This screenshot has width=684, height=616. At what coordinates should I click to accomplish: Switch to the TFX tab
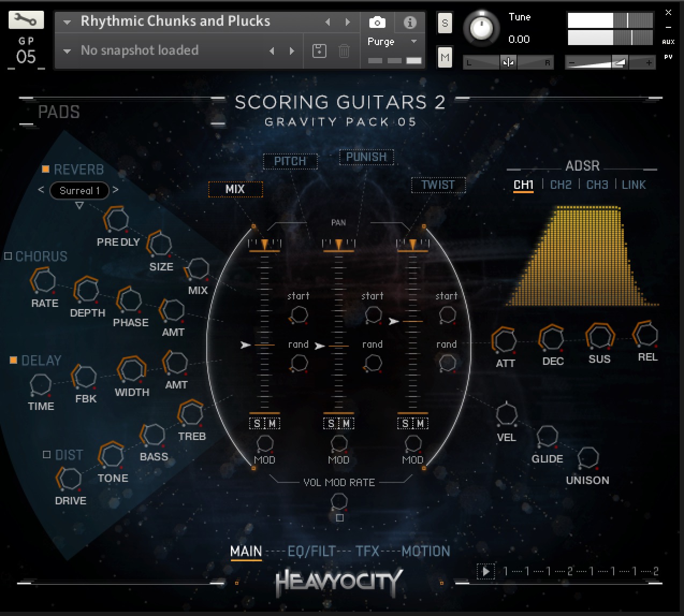pyautogui.click(x=367, y=551)
